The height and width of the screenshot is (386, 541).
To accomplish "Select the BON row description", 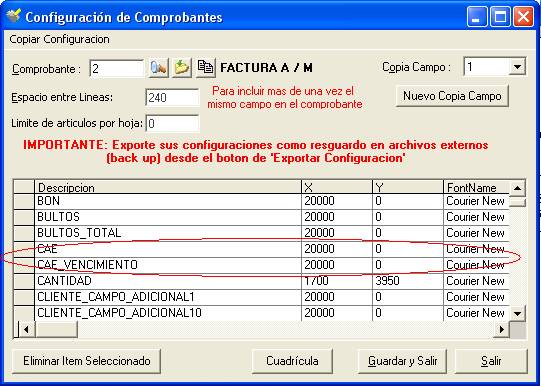I will click(x=168, y=201).
